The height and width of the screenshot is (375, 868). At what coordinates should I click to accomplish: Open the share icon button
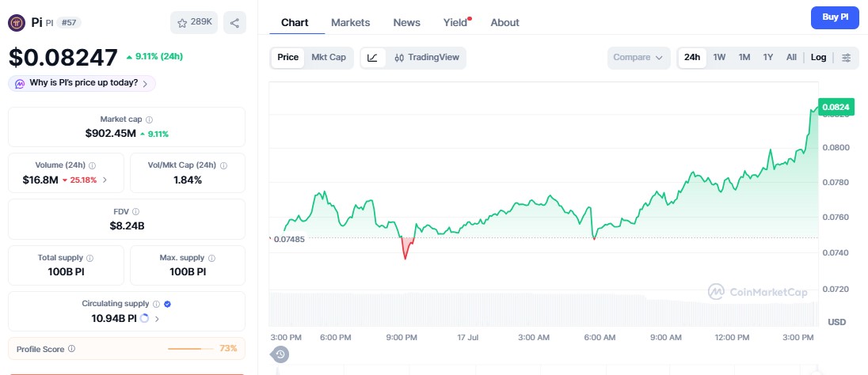(x=234, y=23)
